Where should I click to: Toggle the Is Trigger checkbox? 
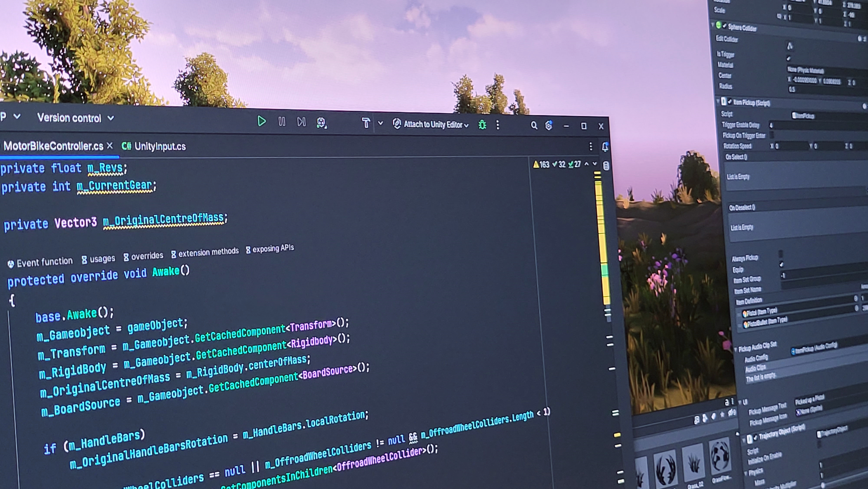click(789, 58)
